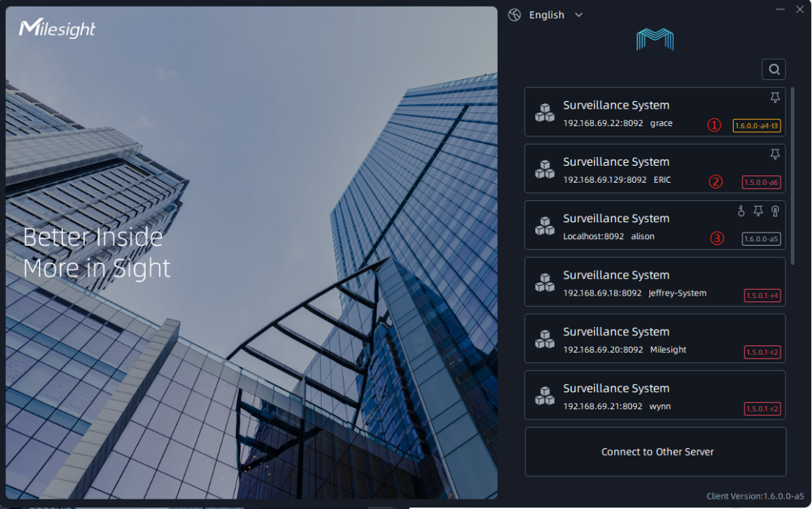This screenshot has width=812, height=509.
Task: Click the cubes icon of Milesight server
Action: point(545,339)
